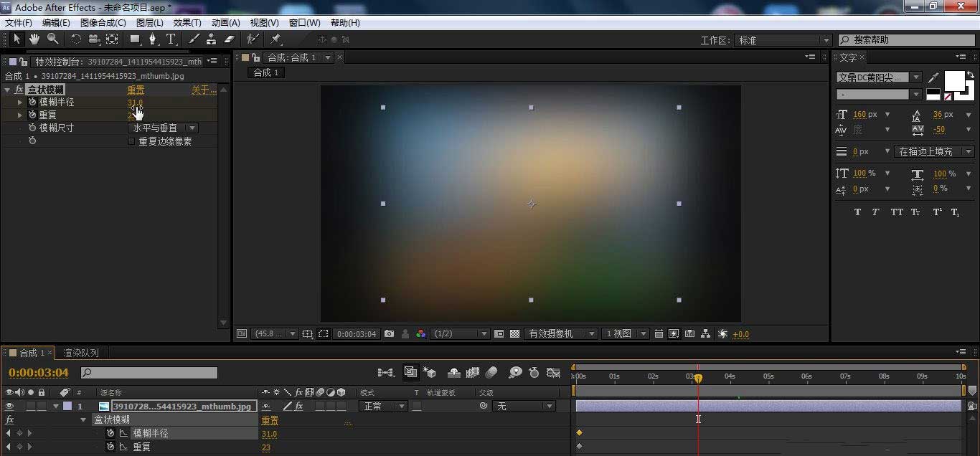Expand the 模糊半径 property triangle in effect controls

click(x=20, y=103)
